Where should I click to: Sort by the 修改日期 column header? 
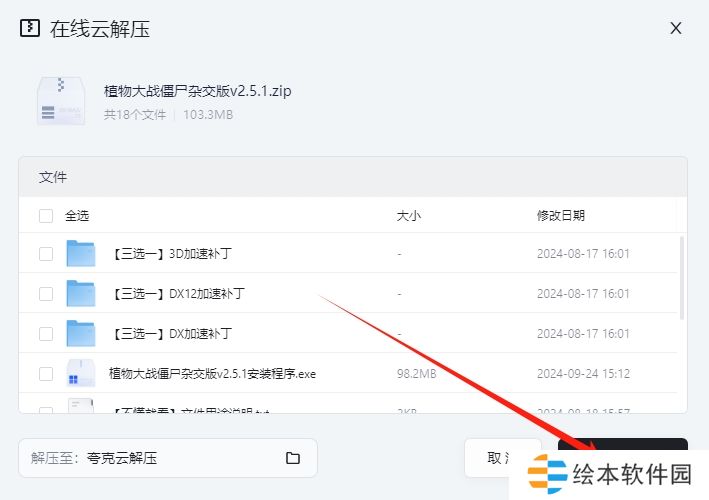pos(560,215)
